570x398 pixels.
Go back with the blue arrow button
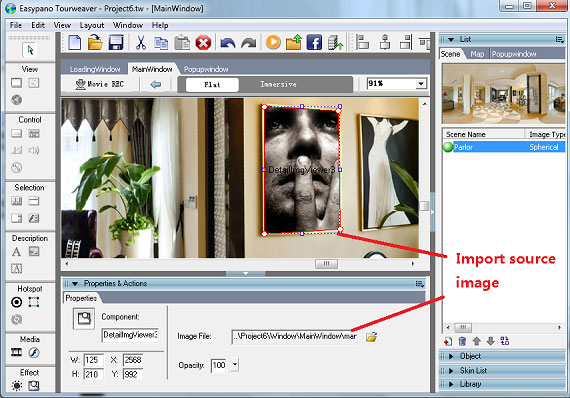156,84
